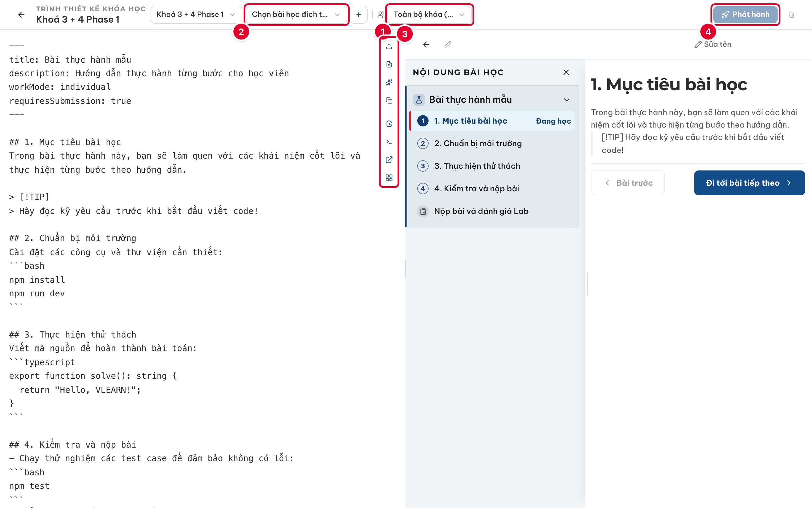Click the divider handle between editor and preview
Screen dimensions: 812x508
pyautogui.click(x=405, y=269)
